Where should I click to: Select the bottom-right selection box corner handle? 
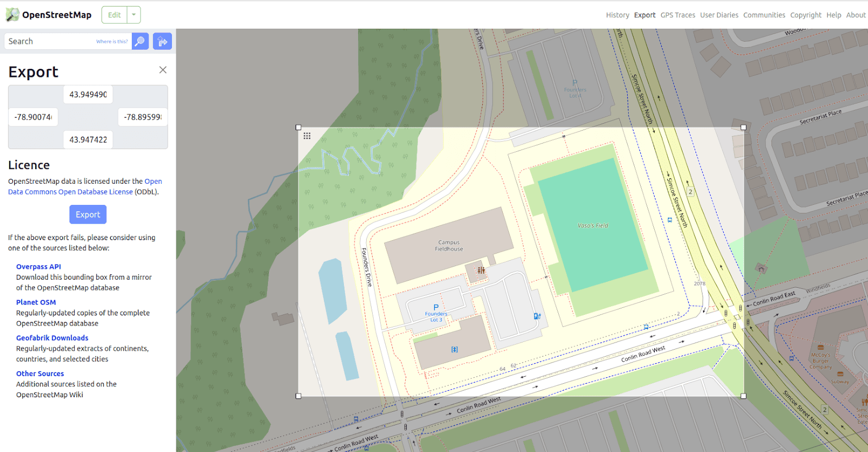click(x=743, y=396)
